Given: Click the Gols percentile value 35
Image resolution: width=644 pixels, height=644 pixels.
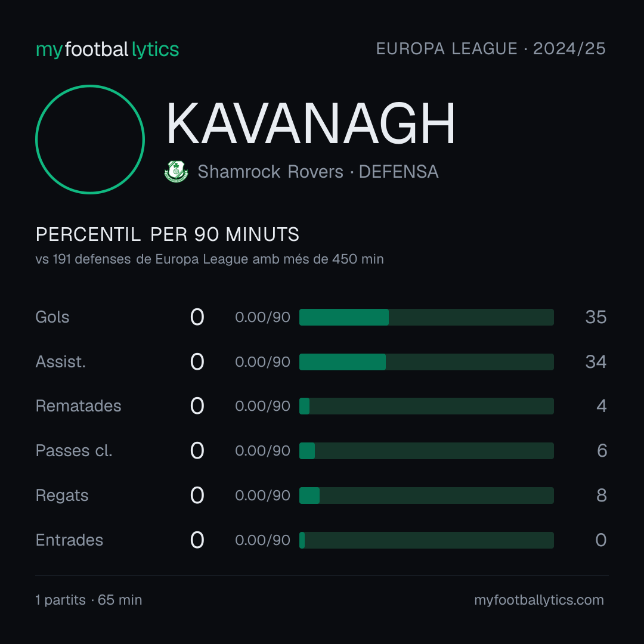Looking at the screenshot, I should (596, 317).
